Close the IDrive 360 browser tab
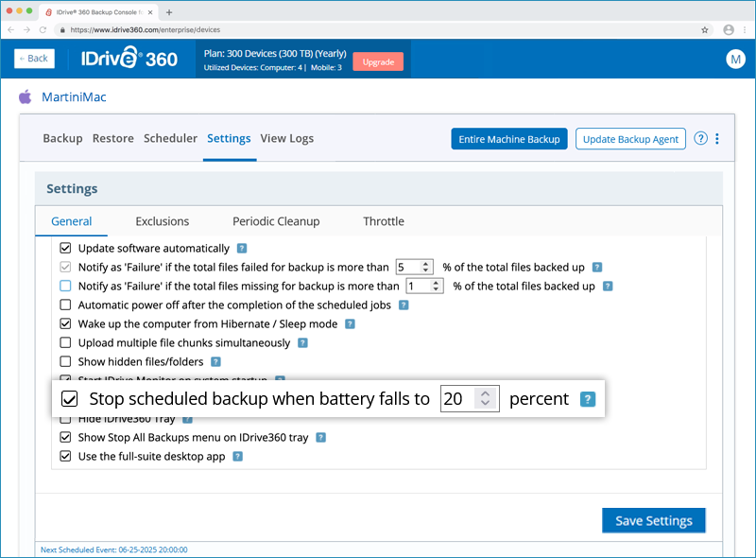The image size is (756, 558). 151,12
